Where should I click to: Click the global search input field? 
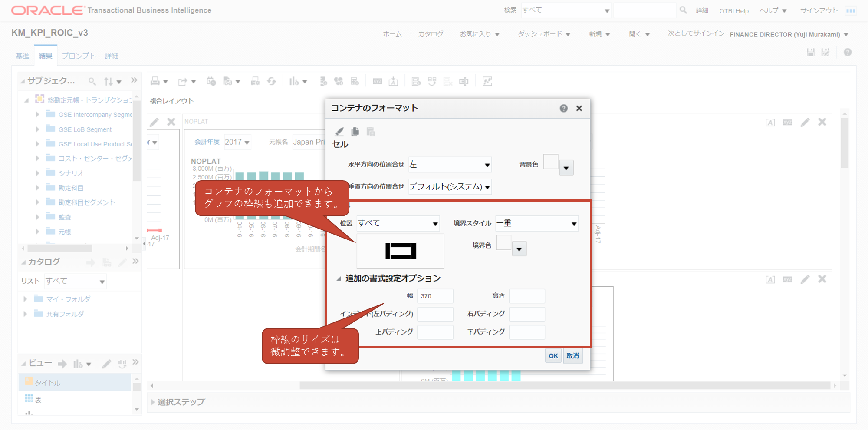[645, 10]
